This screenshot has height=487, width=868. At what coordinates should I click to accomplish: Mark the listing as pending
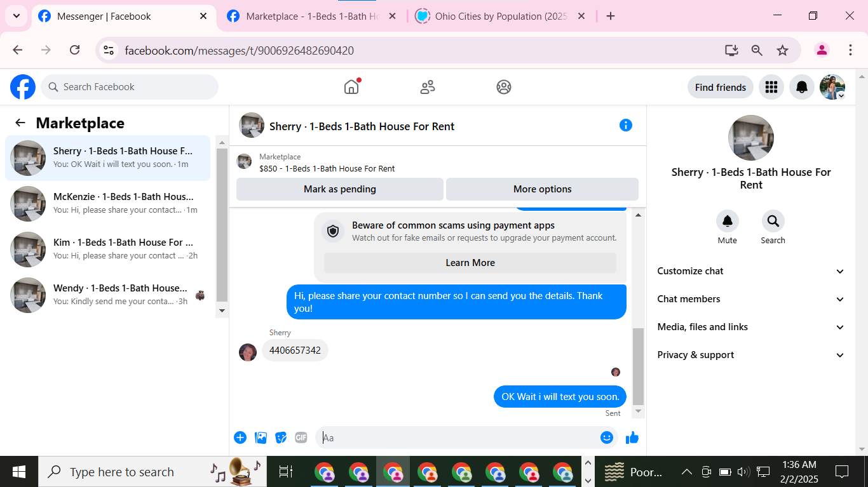point(340,189)
